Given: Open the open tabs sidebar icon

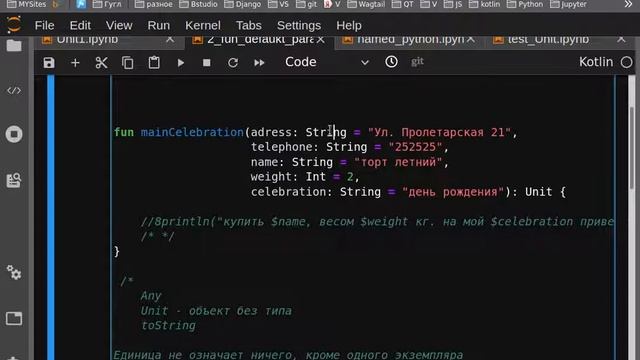Looking at the screenshot, I should 14,318.
